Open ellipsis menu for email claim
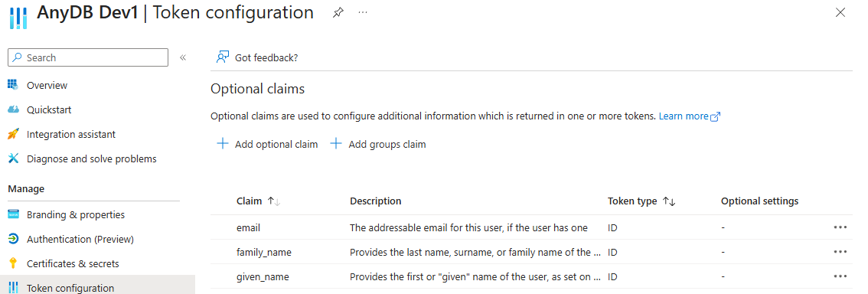The image size is (868, 294). tap(840, 227)
